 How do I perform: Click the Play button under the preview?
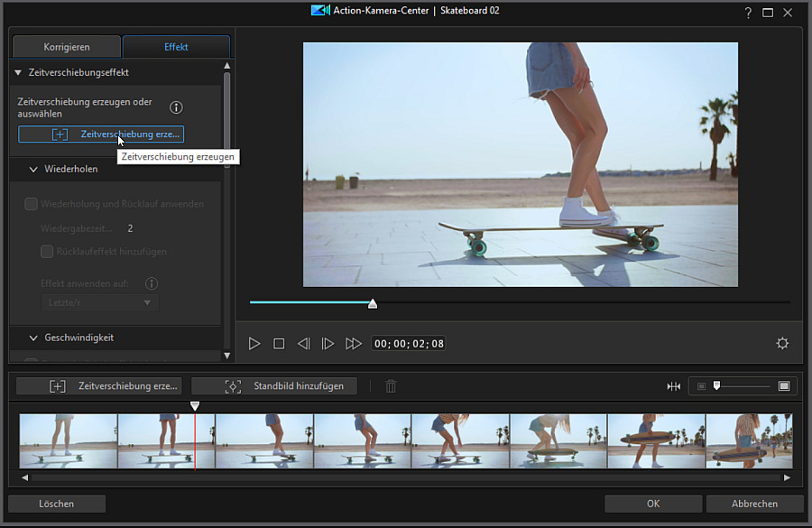(x=254, y=344)
